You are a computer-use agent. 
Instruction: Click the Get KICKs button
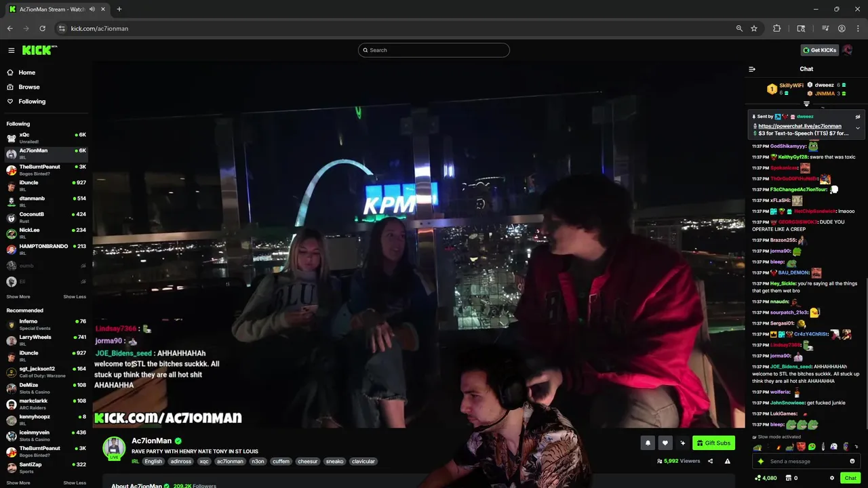tap(819, 50)
